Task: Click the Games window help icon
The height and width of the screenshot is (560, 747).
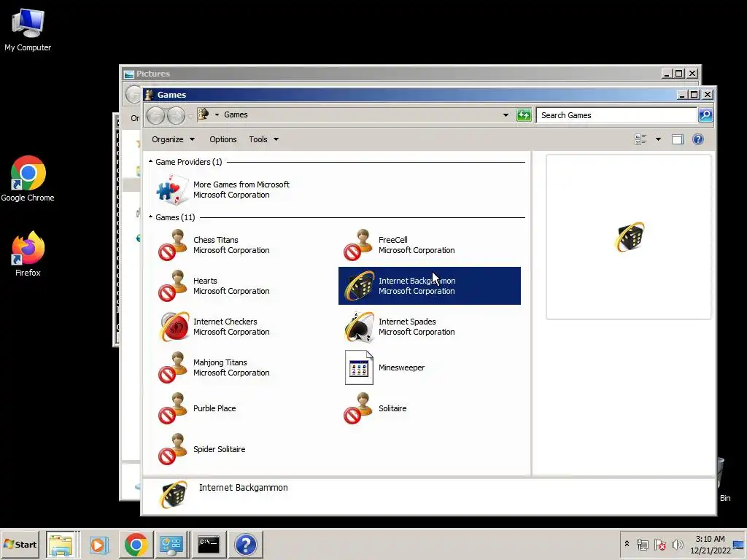Action: click(x=698, y=139)
